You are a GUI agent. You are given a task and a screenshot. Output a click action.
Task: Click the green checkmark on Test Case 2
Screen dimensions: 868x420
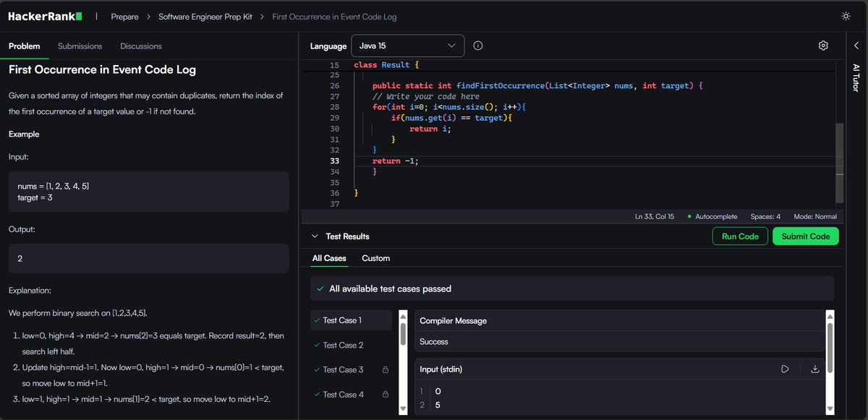click(x=318, y=345)
